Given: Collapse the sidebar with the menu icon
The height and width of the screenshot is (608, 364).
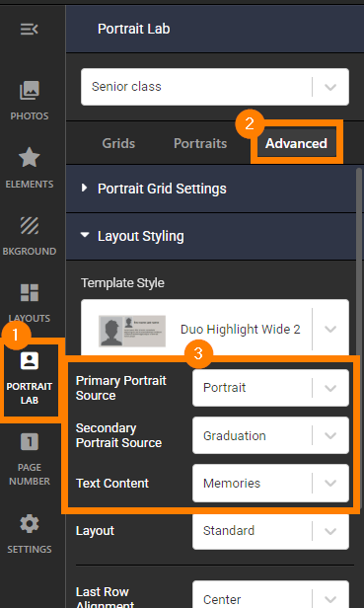Looking at the screenshot, I should pyautogui.click(x=29, y=29).
